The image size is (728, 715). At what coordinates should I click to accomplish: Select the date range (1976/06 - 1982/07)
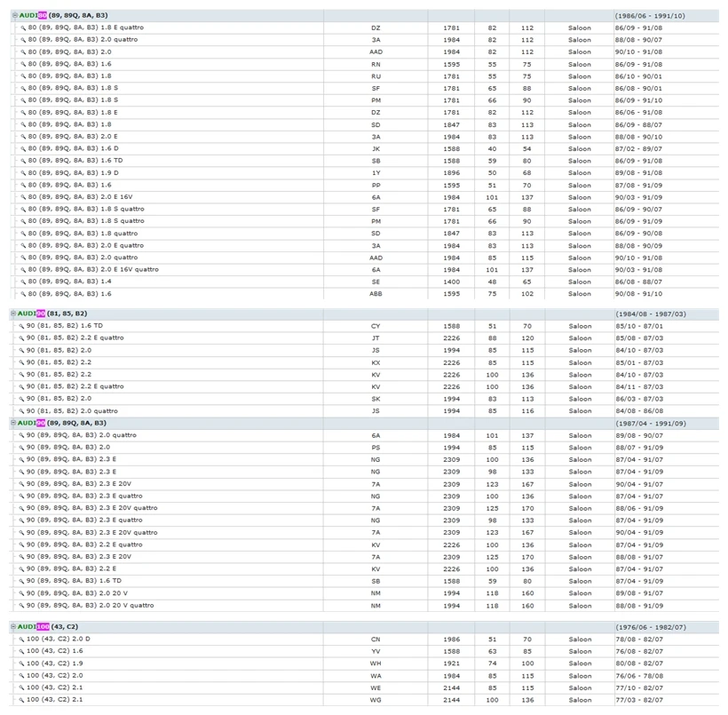(651, 627)
